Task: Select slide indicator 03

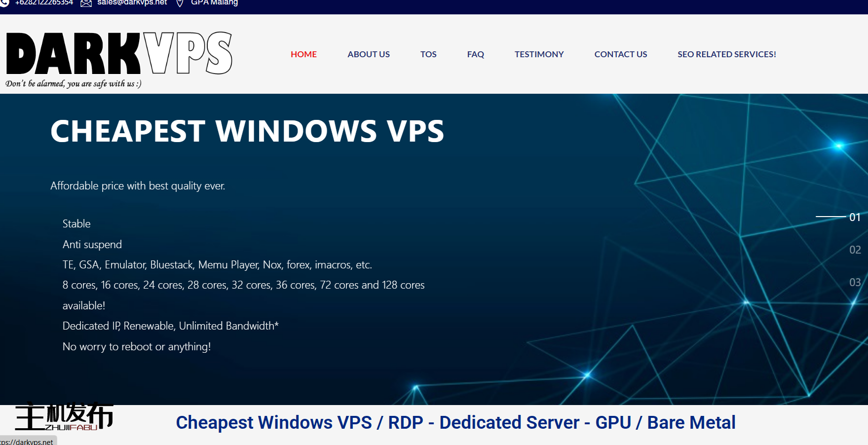Action: 854,282
